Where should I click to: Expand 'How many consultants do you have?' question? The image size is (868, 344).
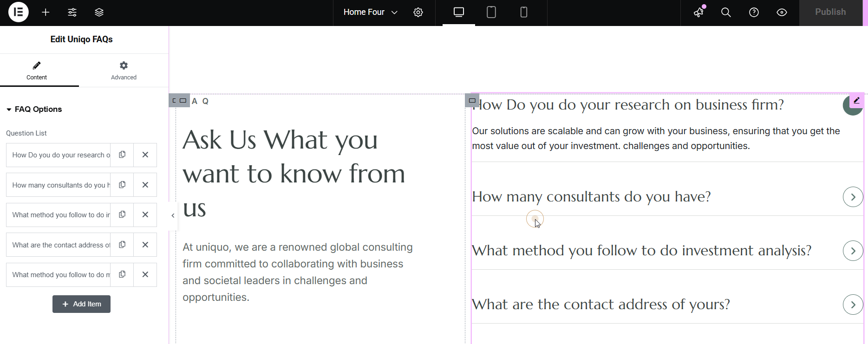(853, 197)
